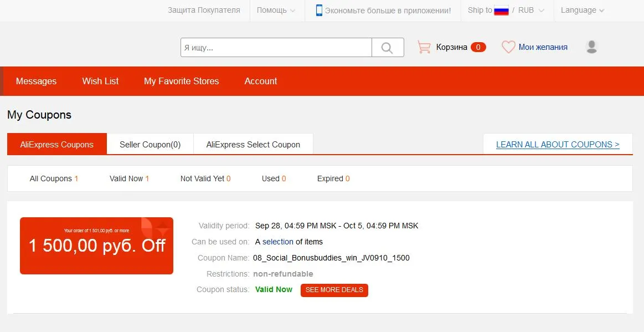Image resolution: width=644 pixels, height=332 pixels.
Task: Select the AliExpress Coupons tab
Action: click(57, 144)
